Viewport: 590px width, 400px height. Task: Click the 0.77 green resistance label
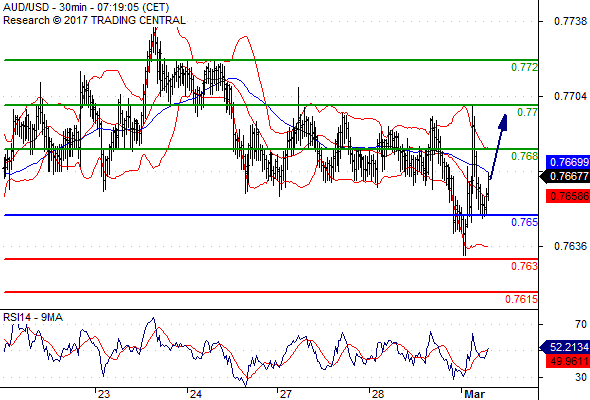527,112
